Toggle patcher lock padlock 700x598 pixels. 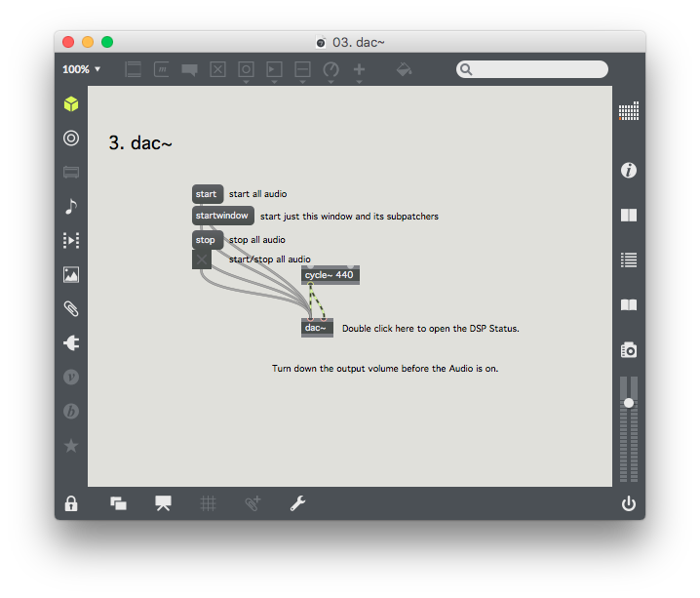click(71, 503)
